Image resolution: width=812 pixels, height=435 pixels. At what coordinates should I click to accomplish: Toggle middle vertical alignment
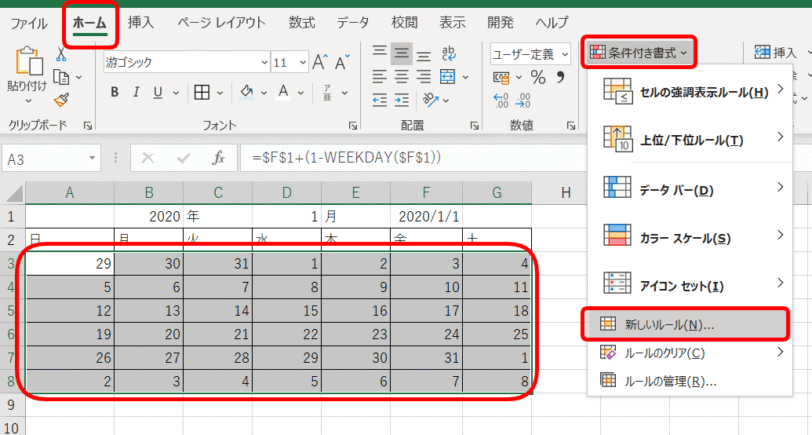point(401,52)
